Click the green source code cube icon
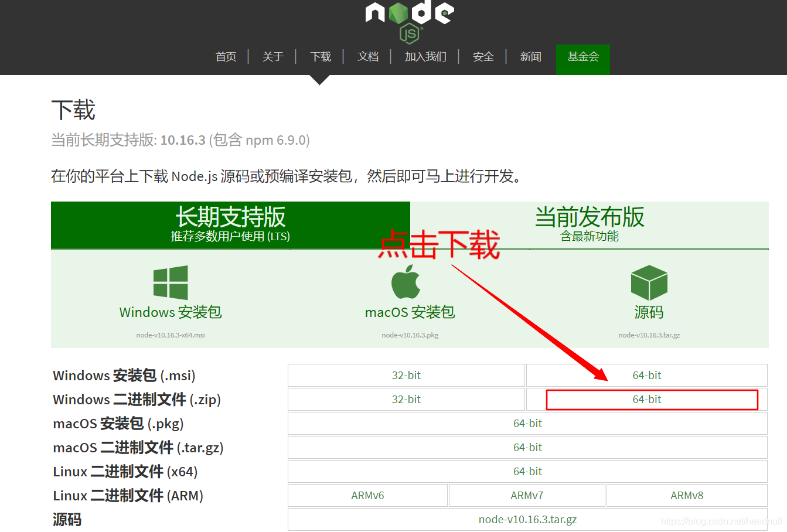 (x=649, y=282)
